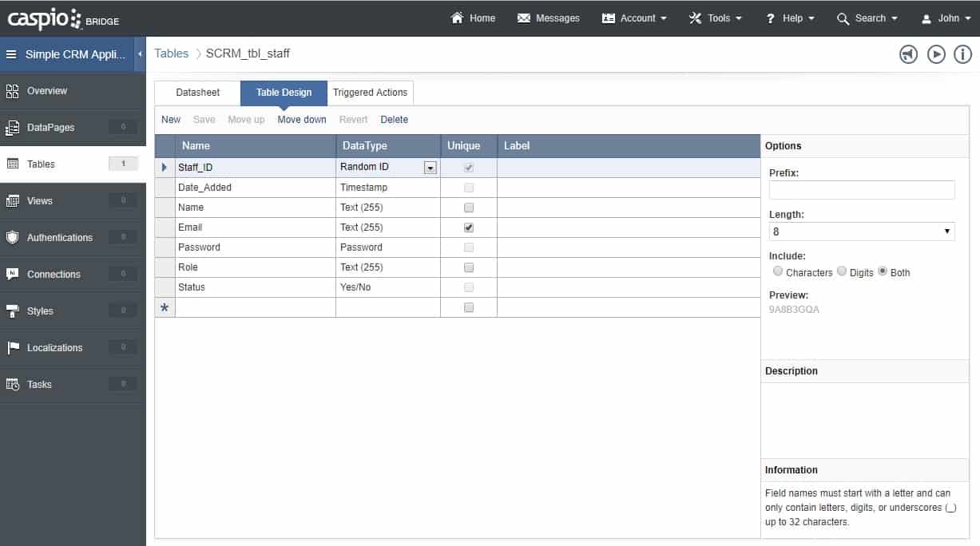Click the megaphone announcements icon
The image size is (980, 546).
(x=908, y=54)
